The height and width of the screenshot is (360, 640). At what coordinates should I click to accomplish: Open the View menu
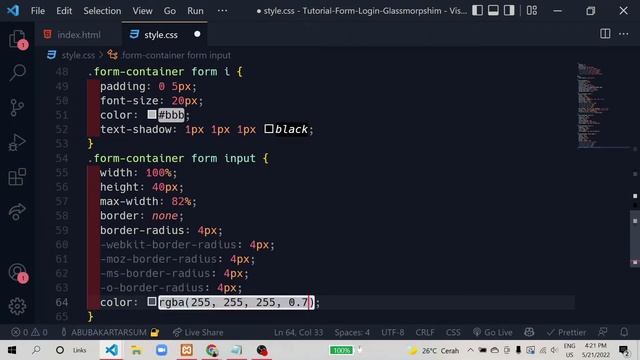142,11
